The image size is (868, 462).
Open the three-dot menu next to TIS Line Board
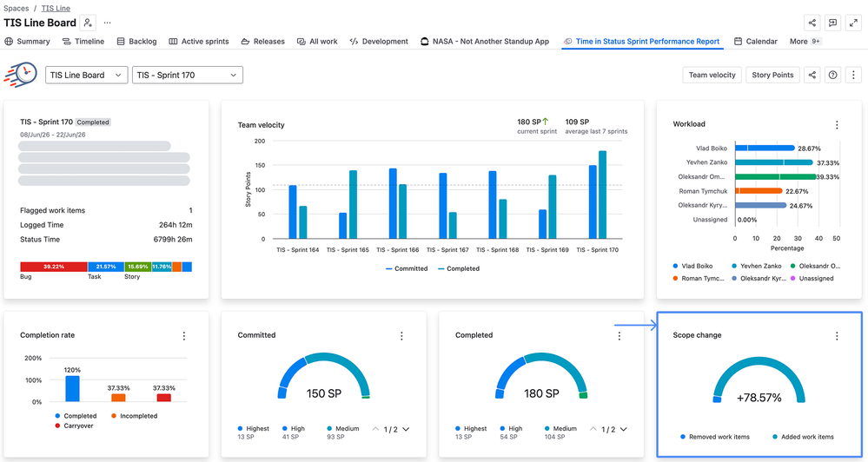[108, 23]
